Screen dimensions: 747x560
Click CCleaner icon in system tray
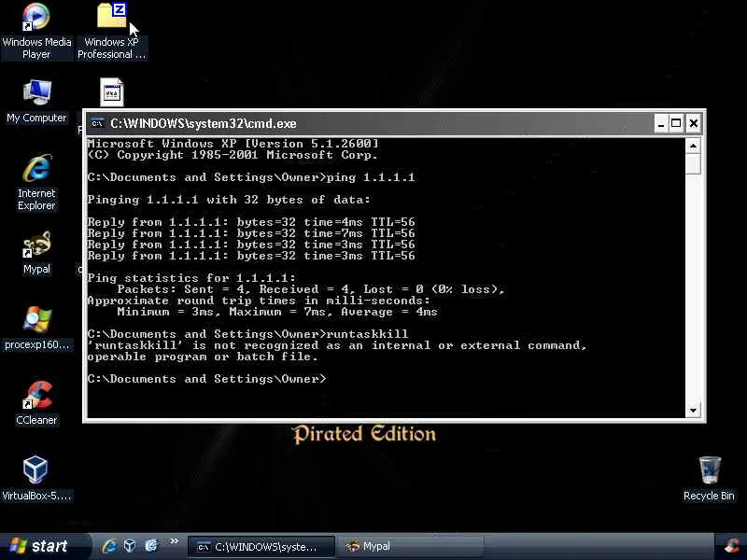[x=732, y=546]
